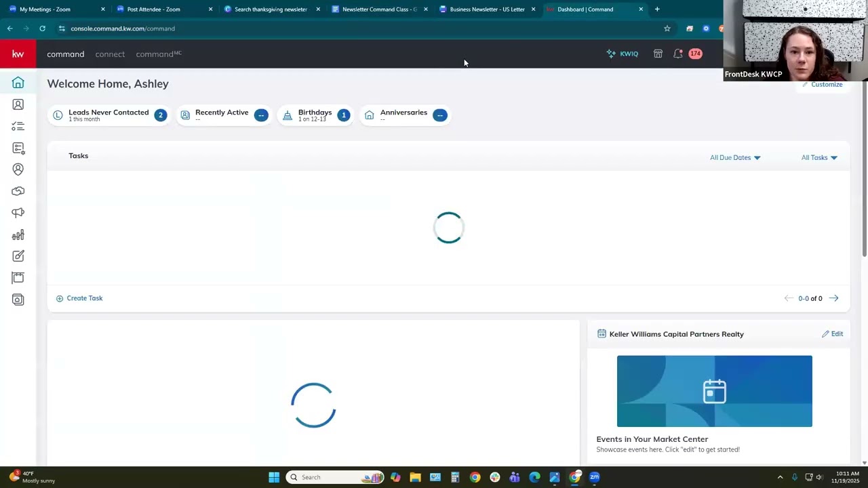The height and width of the screenshot is (488, 868).
Task: Switch to Newsletter Command Class tab
Action: pos(378,9)
